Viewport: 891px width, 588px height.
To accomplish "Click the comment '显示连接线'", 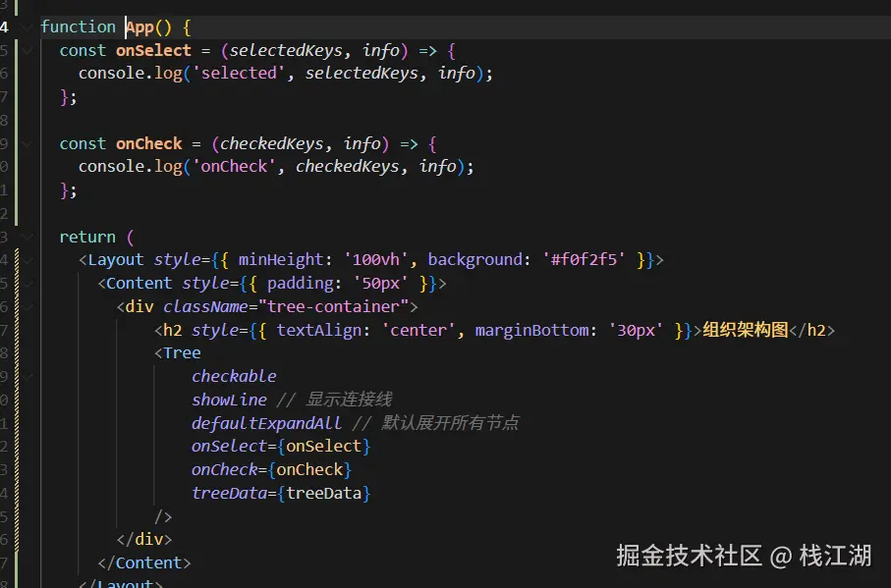I will pyautogui.click(x=349, y=399).
